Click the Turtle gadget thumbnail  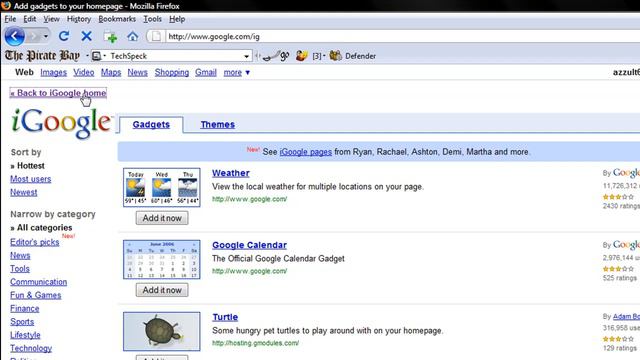(162, 331)
